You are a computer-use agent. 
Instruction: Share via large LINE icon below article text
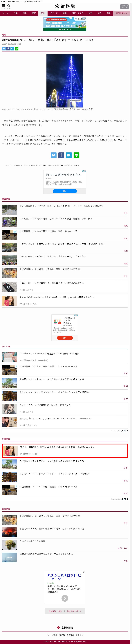tap(77, 155)
